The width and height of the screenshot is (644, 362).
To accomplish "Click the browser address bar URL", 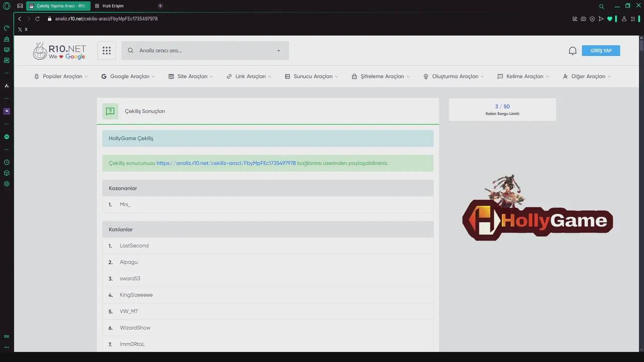I will click(x=107, y=19).
